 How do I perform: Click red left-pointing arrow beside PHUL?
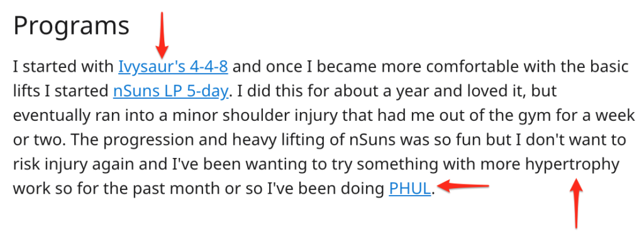pos(463,186)
